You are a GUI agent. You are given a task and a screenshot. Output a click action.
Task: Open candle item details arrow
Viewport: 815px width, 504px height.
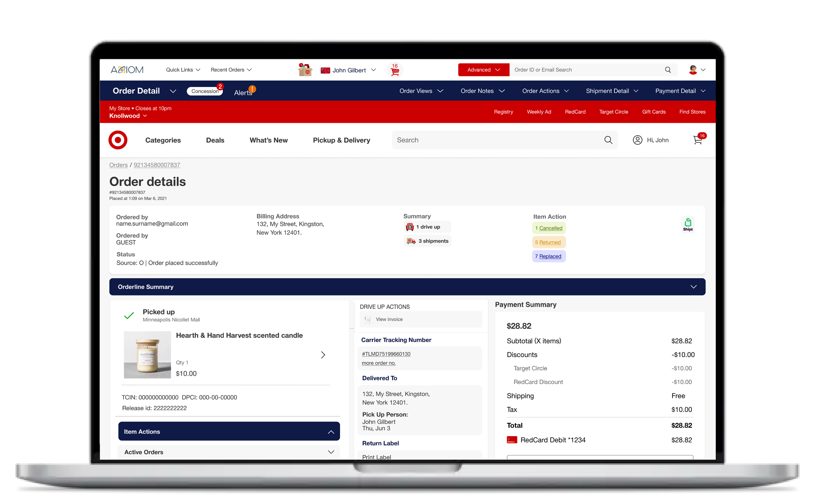[323, 355]
